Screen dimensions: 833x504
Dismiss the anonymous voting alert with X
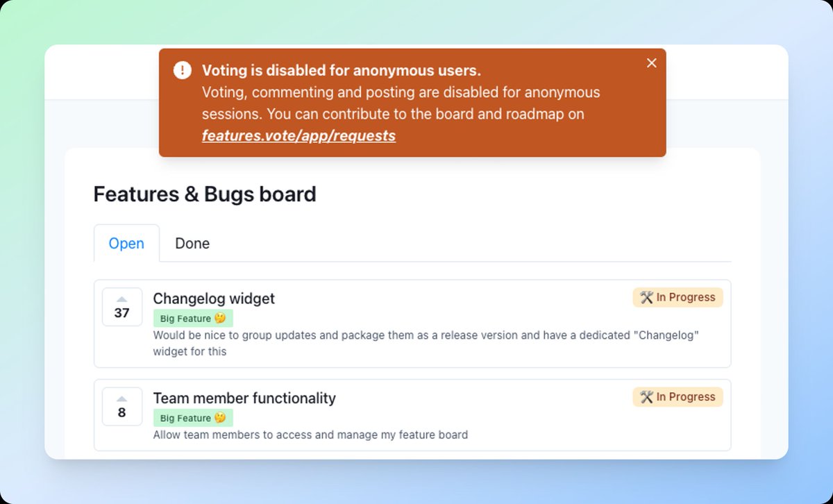pos(651,63)
